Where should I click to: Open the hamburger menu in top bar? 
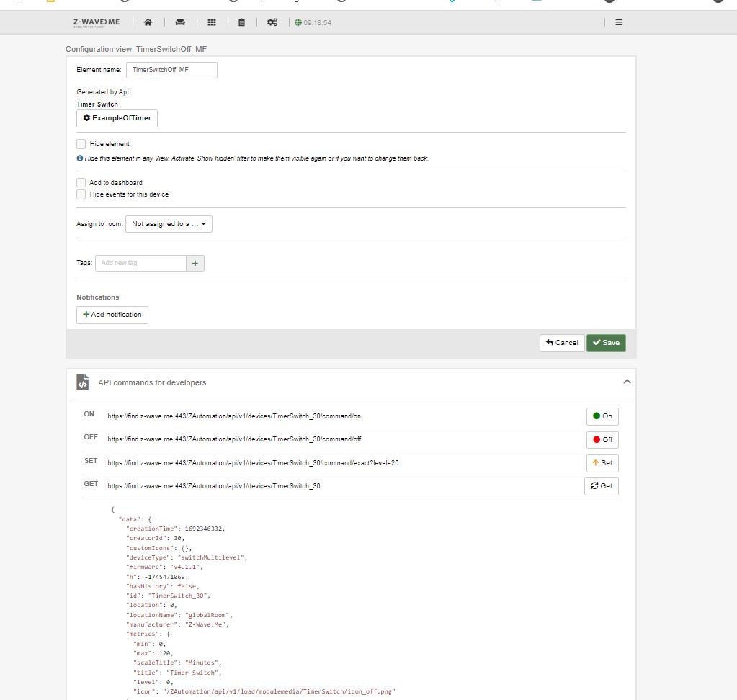pos(618,22)
